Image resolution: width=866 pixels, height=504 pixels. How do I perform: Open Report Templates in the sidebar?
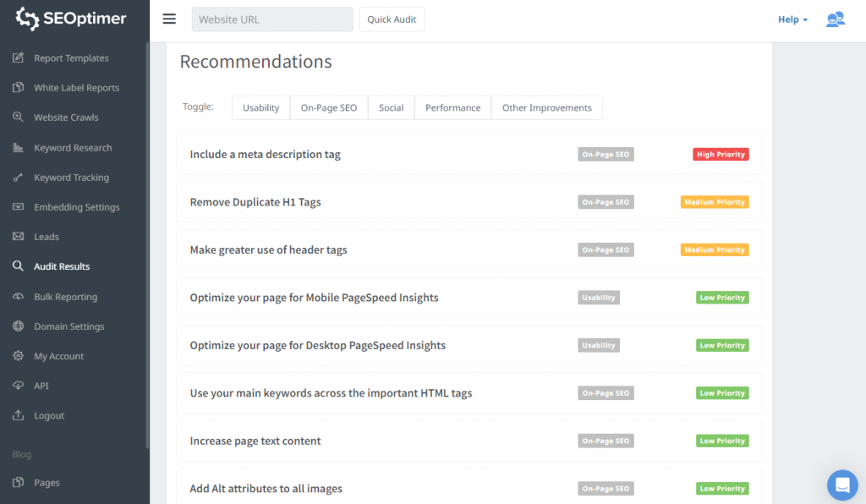click(71, 58)
